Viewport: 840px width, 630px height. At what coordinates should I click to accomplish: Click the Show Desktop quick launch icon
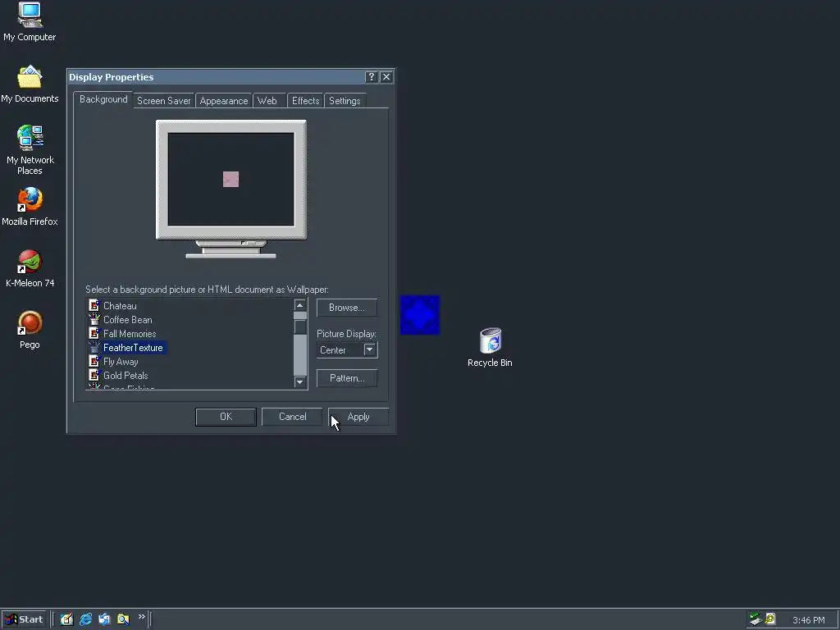pos(66,619)
